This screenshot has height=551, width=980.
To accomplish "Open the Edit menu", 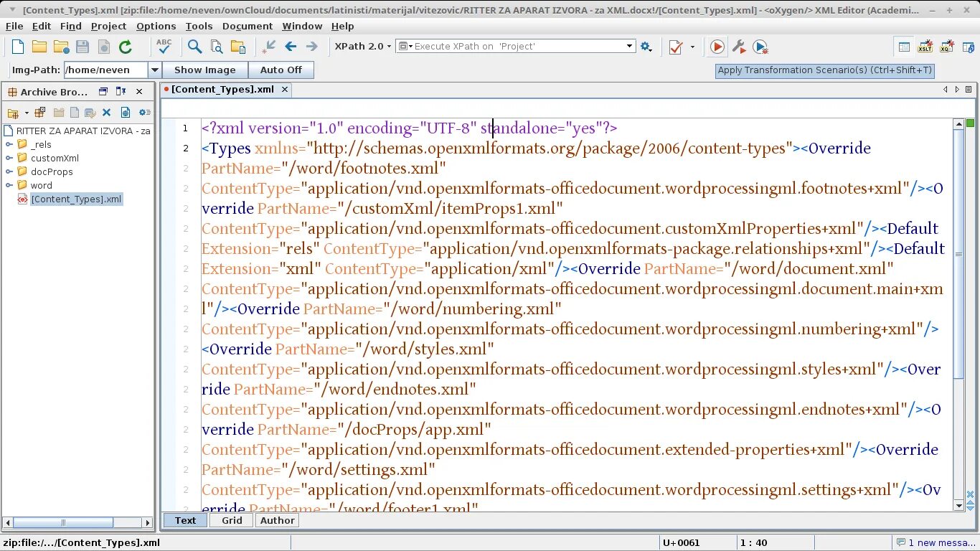I will click(x=41, y=26).
